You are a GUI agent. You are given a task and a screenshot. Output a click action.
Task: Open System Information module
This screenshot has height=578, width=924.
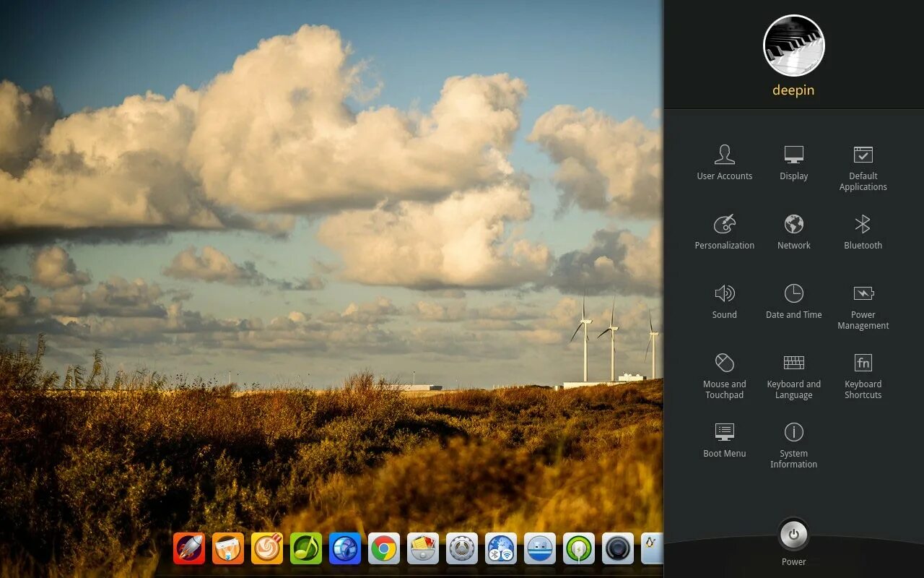793,445
